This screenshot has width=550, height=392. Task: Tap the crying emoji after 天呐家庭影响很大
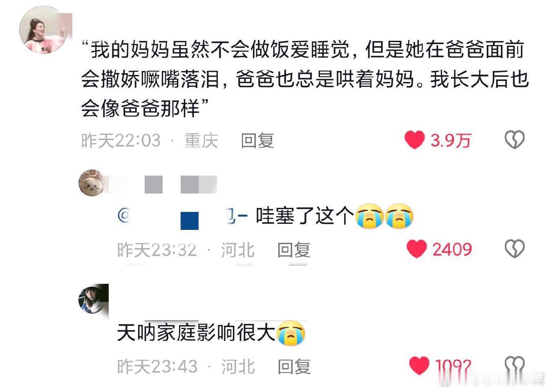point(291,333)
